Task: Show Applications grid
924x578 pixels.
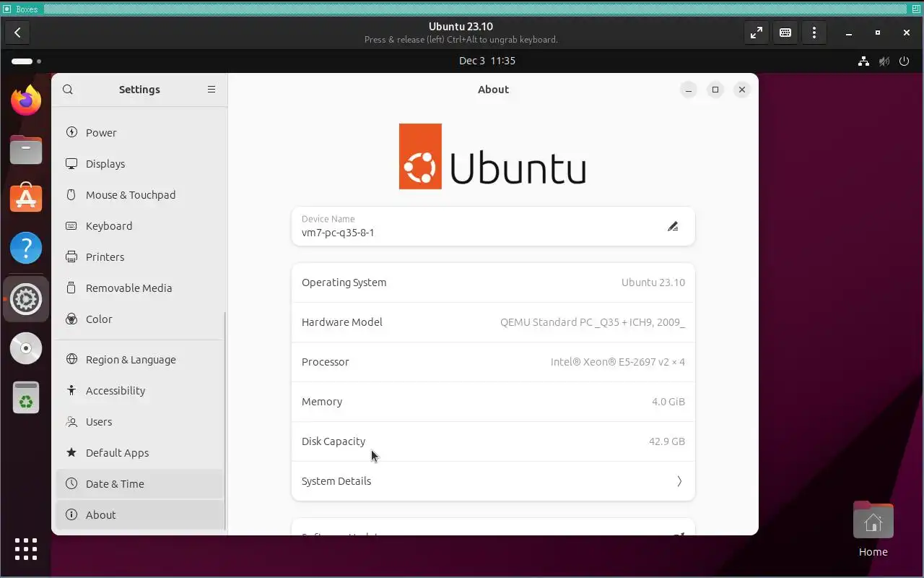Action: click(x=26, y=549)
